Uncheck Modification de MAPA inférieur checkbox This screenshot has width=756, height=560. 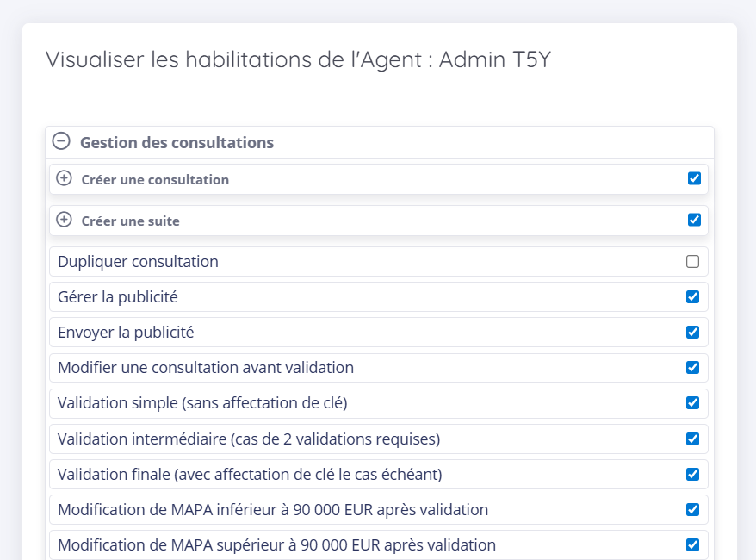692,510
